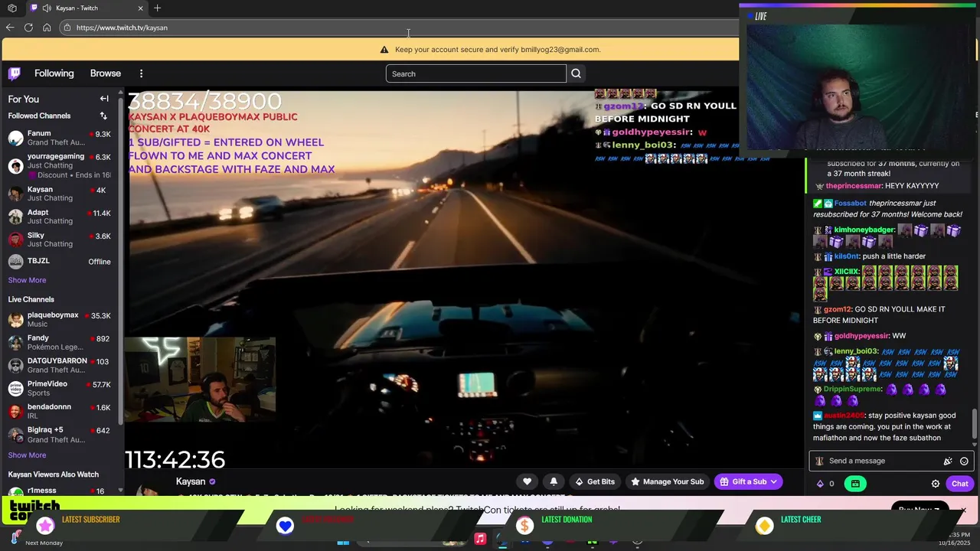The image size is (980, 551).
Task: Open the Music app in the taskbar
Action: (x=480, y=539)
